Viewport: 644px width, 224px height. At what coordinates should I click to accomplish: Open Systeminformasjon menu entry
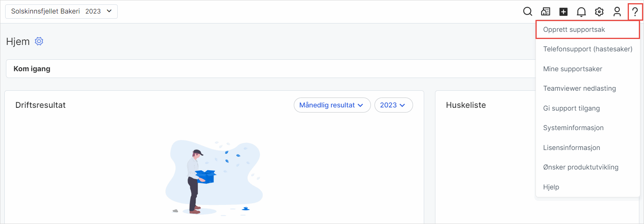(573, 128)
